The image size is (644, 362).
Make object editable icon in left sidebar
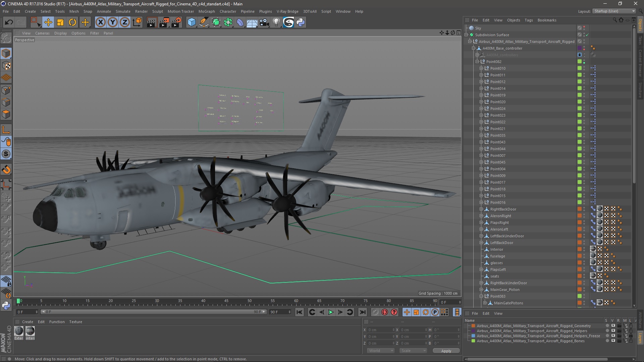point(6,38)
